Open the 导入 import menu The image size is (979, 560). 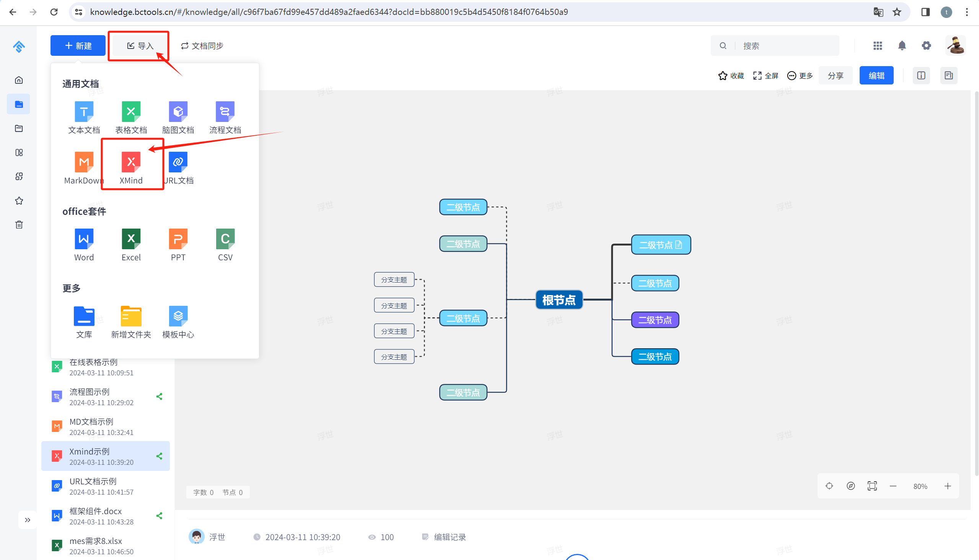pos(140,46)
